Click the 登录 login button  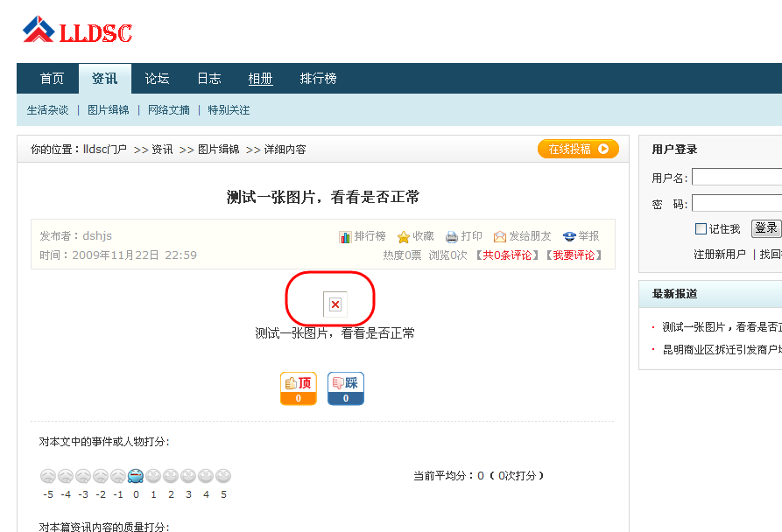pos(766,227)
